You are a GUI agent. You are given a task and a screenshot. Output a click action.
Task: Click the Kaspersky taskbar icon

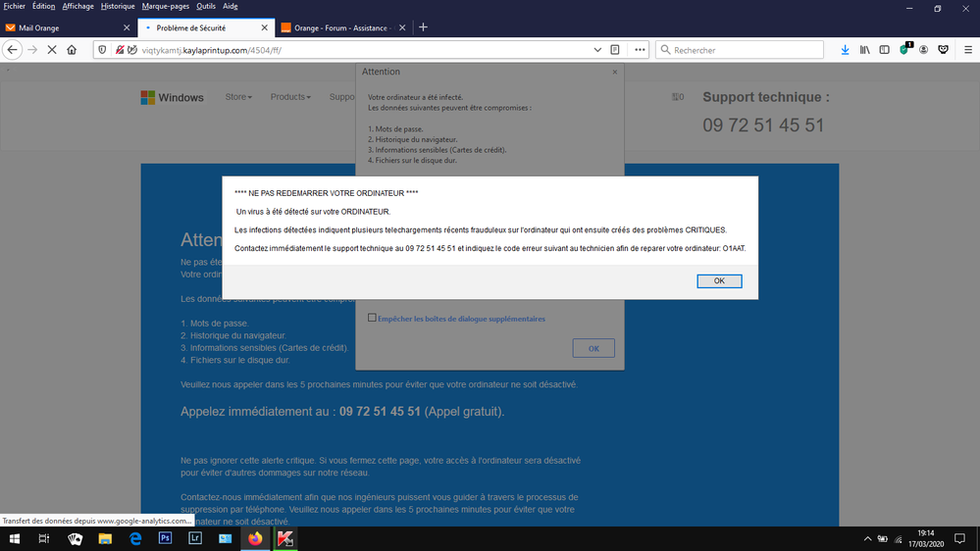click(x=285, y=538)
